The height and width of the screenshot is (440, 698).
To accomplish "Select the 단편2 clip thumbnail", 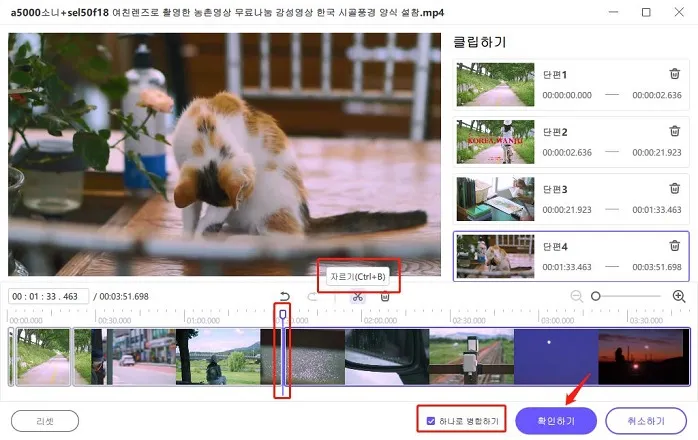I will coord(495,142).
